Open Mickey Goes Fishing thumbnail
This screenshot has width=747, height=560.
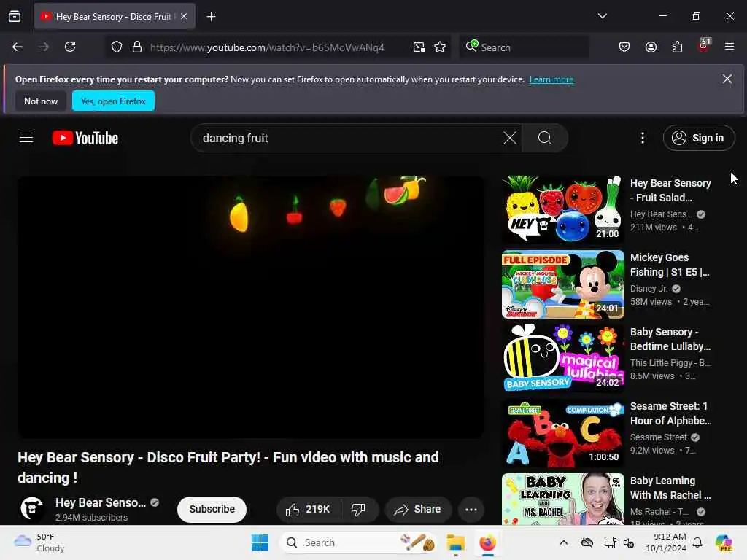563,284
